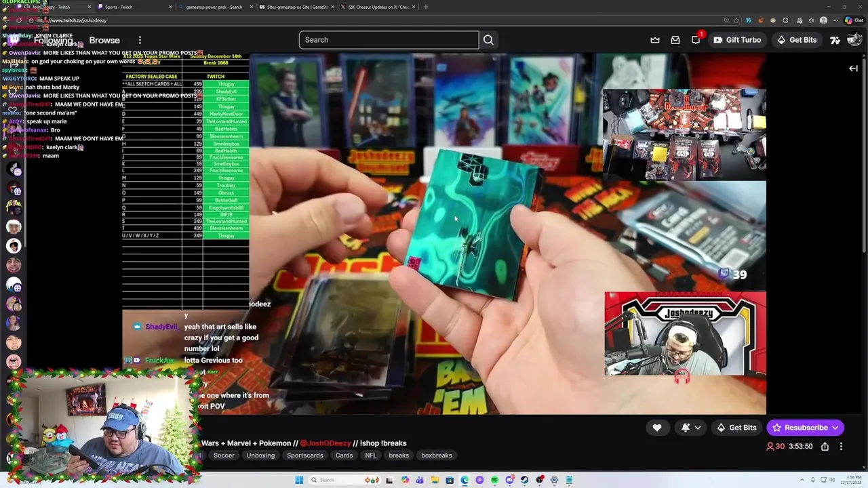Open the Browse page
The height and width of the screenshot is (488, 868).
click(x=104, y=40)
